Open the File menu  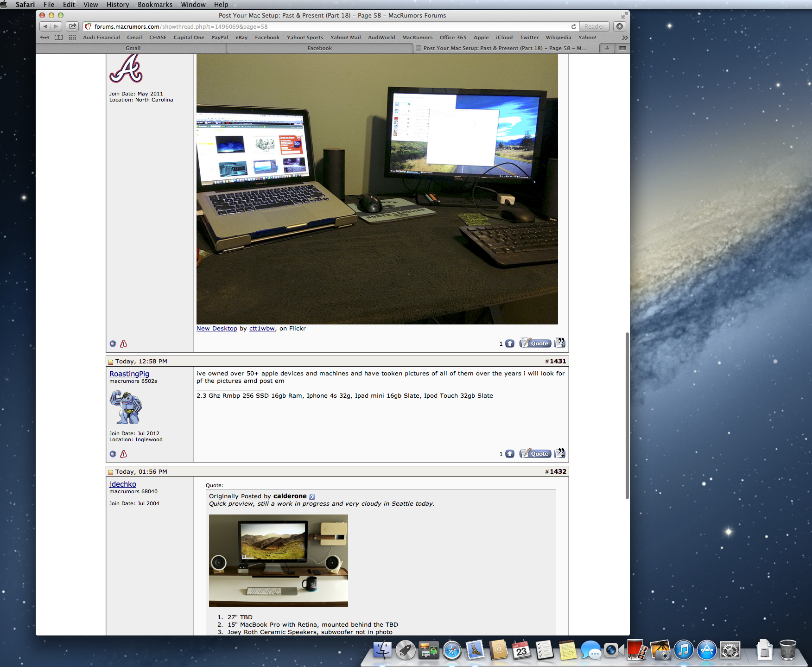(49, 5)
